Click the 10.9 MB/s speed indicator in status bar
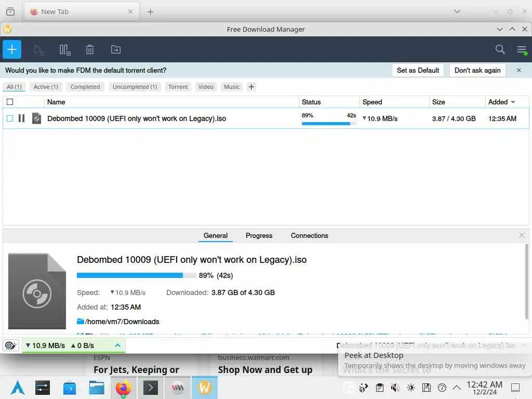Viewport: 532px width, 399px height. click(45, 345)
